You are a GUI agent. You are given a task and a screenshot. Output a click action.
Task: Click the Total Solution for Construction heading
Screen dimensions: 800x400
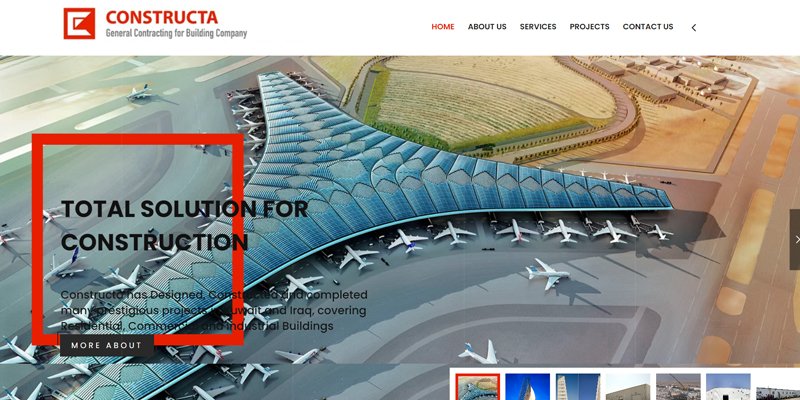[184, 226]
